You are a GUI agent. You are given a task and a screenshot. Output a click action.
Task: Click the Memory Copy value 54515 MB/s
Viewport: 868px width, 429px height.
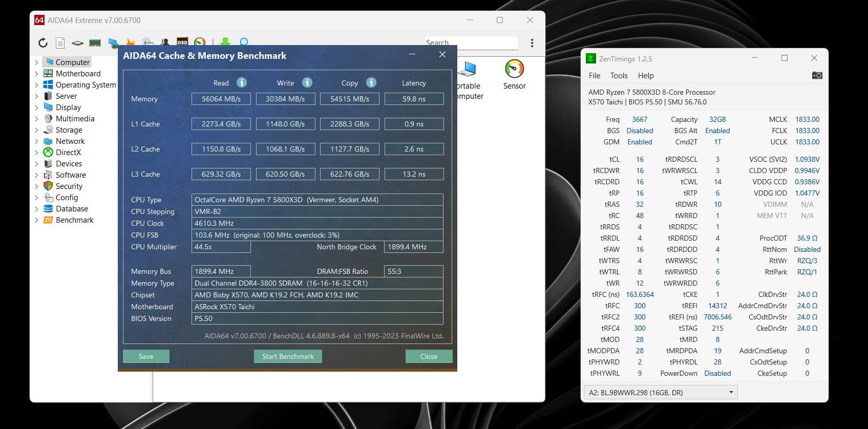(350, 99)
